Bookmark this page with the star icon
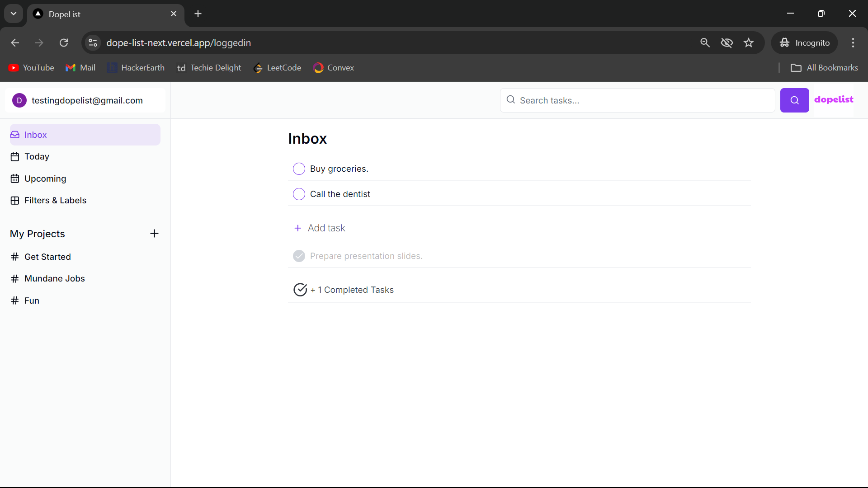The height and width of the screenshot is (488, 868). click(x=749, y=43)
